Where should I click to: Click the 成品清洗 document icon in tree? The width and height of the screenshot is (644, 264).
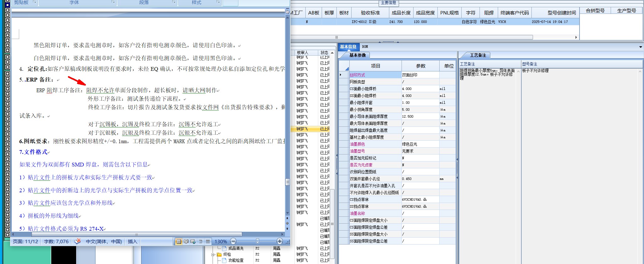pyautogui.click(x=224, y=248)
